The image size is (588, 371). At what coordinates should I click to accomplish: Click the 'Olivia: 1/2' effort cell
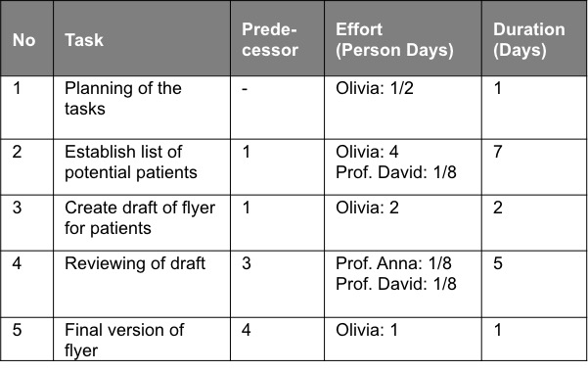403,108
